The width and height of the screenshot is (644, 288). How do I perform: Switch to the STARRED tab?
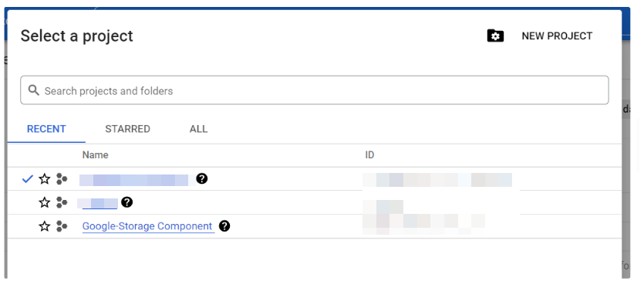[x=128, y=129]
